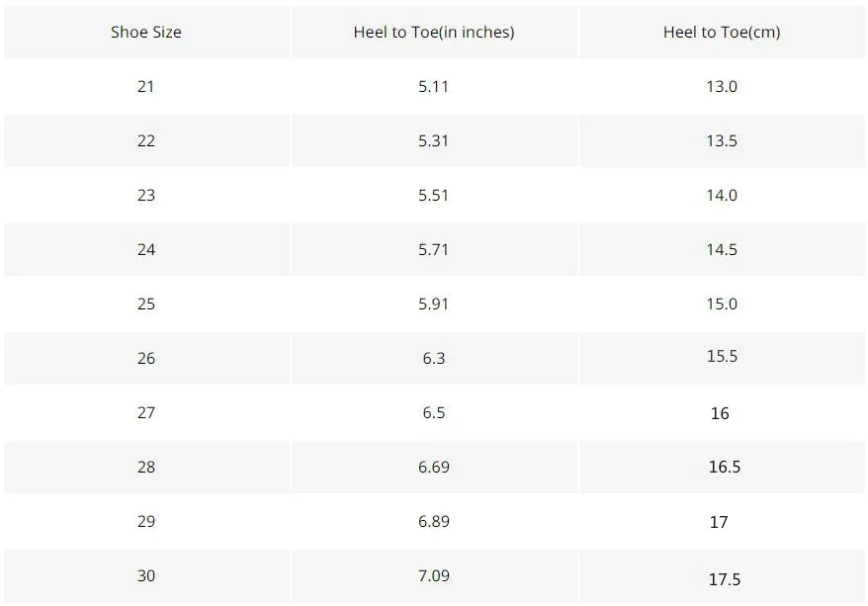Click the Heel to Toe(in inches) header
The width and height of the screenshot is (868, 606).
[x=434, y=32]
